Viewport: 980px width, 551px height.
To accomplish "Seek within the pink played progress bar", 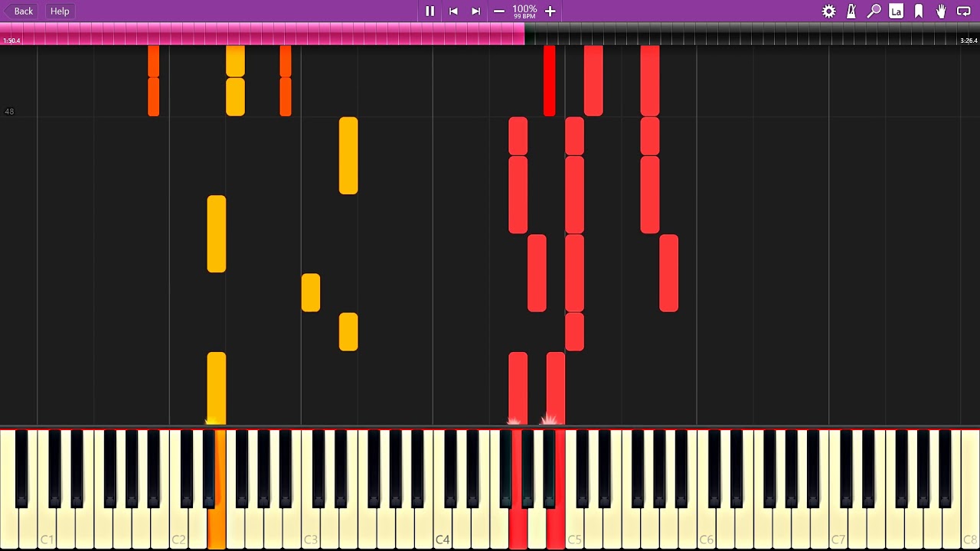I will [x=262, y=34].
